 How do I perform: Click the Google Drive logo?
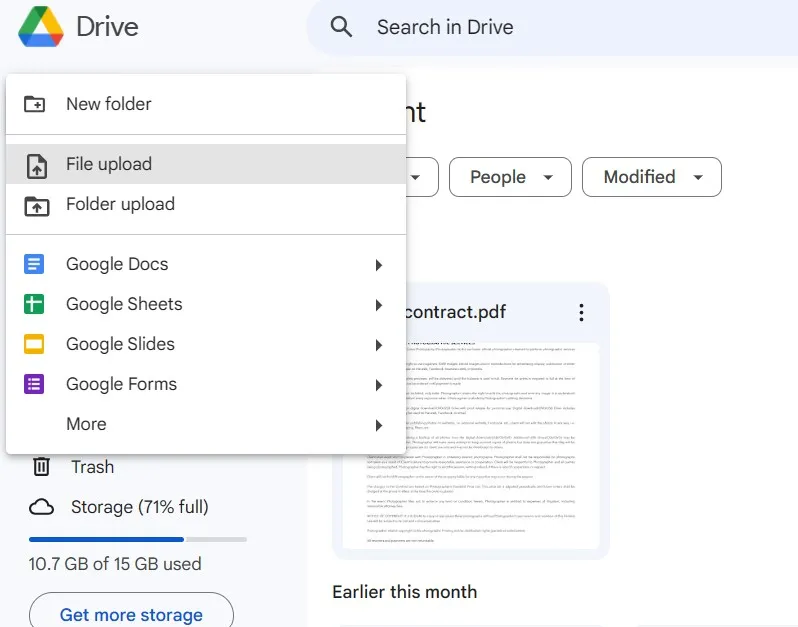41,26
